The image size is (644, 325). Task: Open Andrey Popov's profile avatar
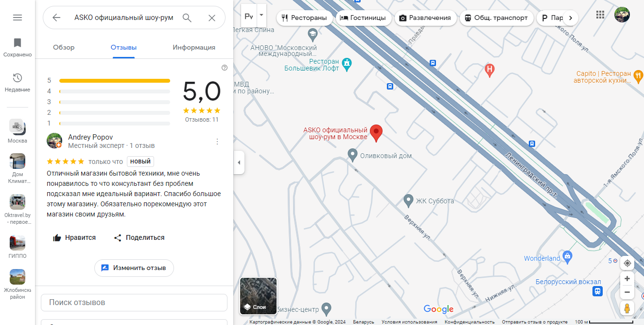tap(54, 141)
